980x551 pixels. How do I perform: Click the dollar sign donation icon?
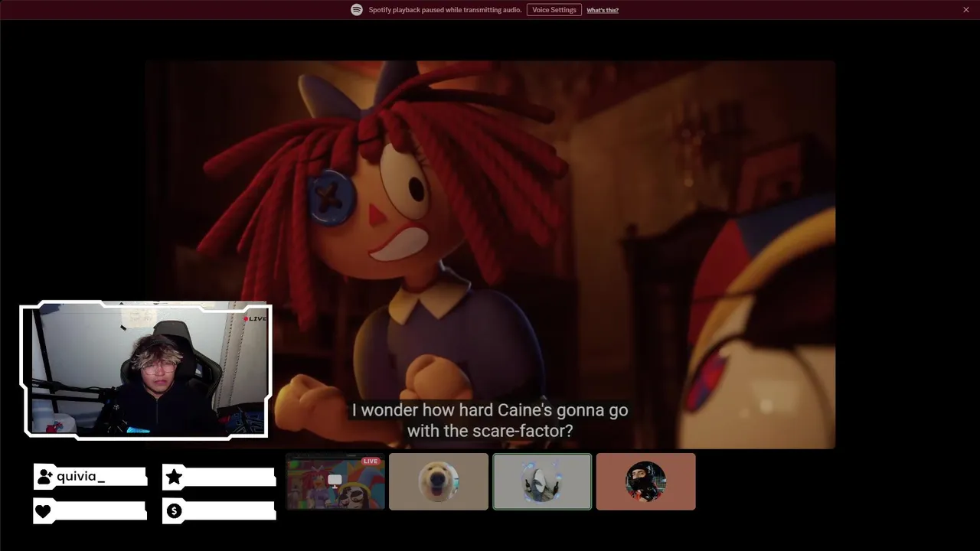(174, 510)
